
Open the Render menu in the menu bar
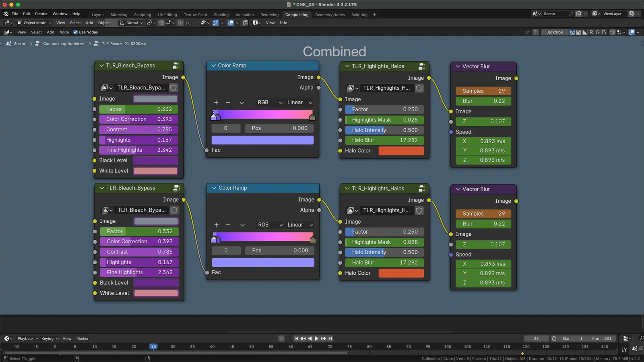[x=41, y=14]
